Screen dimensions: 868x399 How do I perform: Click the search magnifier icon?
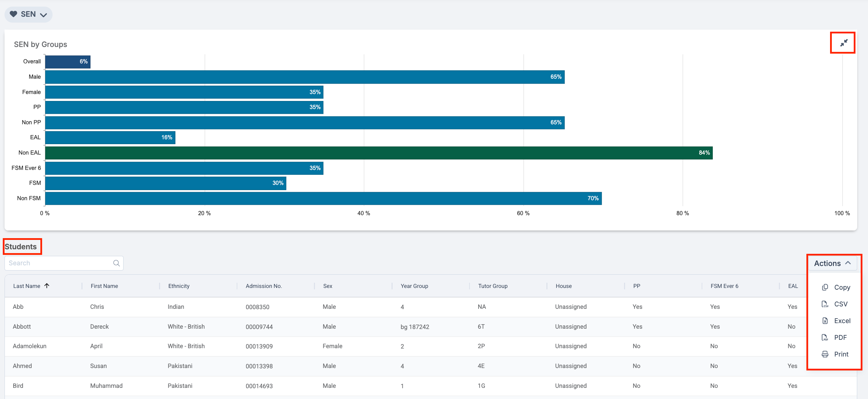pyautogui.click(x=116, y=263)
